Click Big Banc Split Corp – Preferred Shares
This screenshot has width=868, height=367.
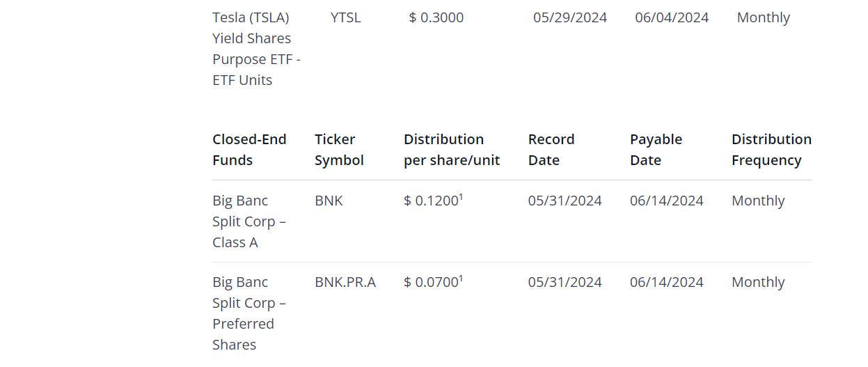[x=249, y=313]
